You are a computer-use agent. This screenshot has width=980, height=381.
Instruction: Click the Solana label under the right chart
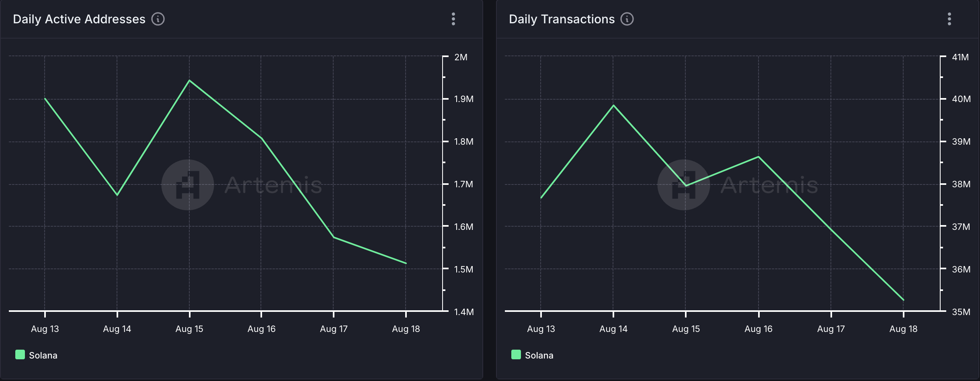(539, 355)
